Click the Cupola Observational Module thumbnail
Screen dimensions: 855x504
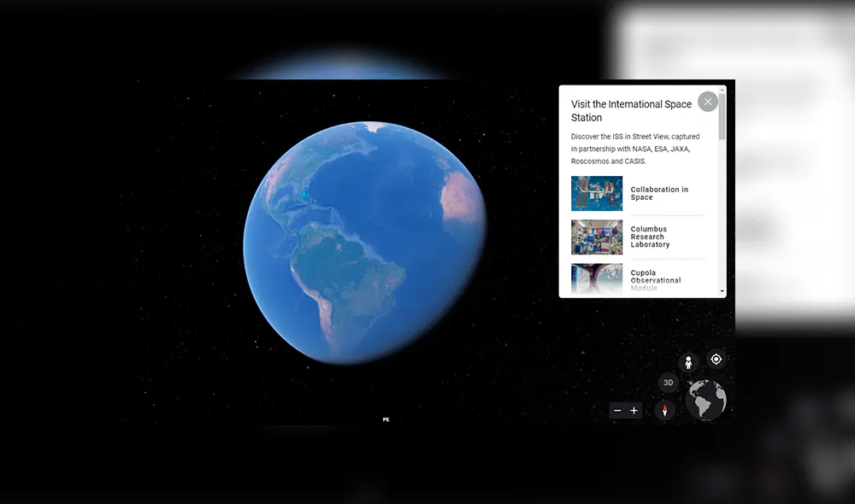click(597, 278)
